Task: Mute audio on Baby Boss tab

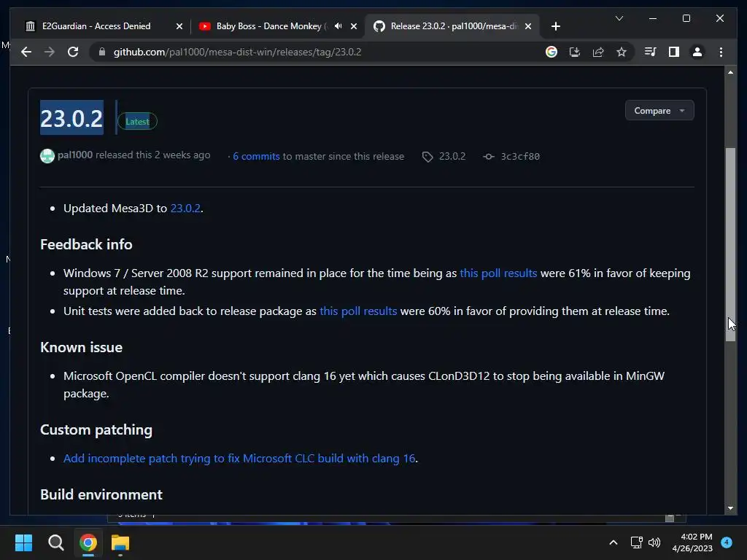Action: pyautogui.click(x=338, y=26)
